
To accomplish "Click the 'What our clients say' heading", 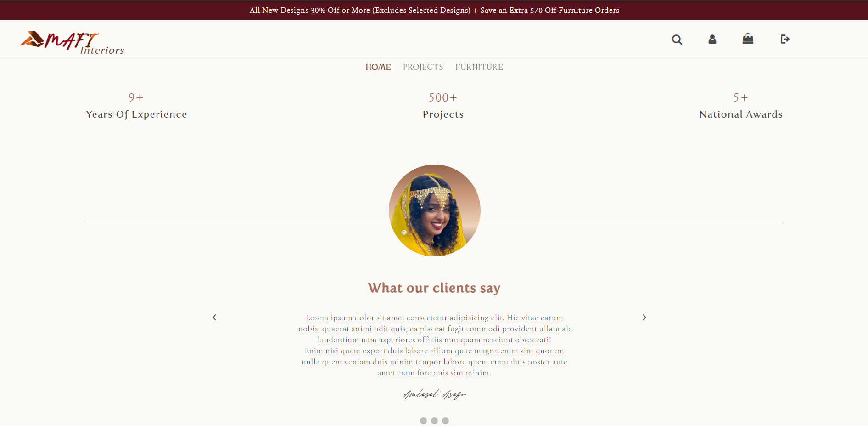I will (434, 288).
